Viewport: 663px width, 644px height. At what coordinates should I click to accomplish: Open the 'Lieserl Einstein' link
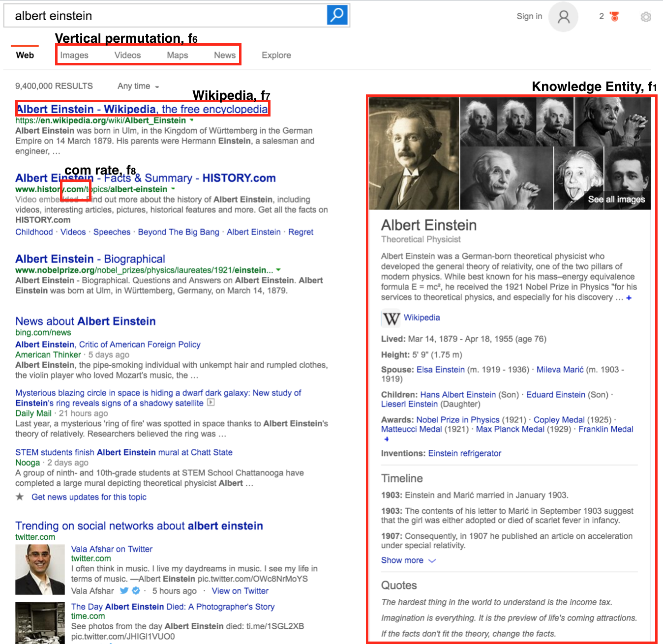409,404
